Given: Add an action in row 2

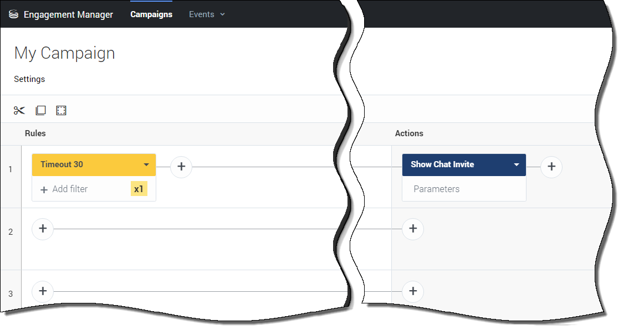Looking at the screenshot, I should click(x=412, y=229).
